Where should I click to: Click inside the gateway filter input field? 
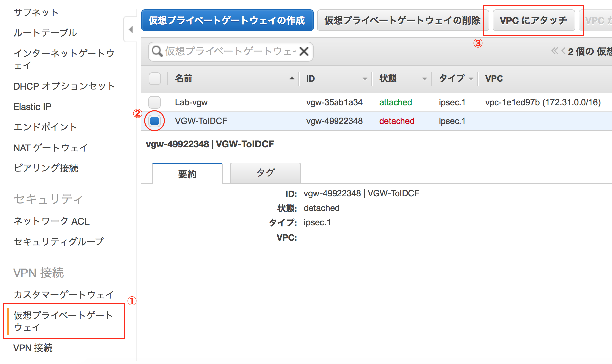(x=229, y=52)
